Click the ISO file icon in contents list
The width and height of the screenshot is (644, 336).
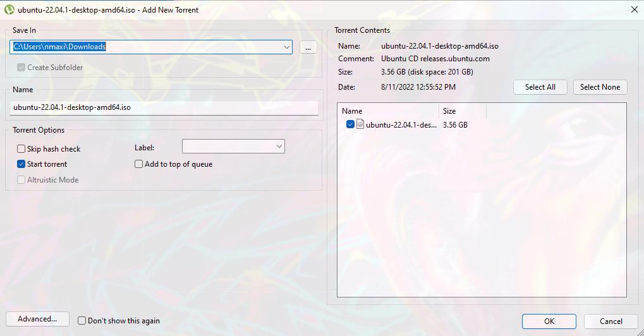point(360,124)
